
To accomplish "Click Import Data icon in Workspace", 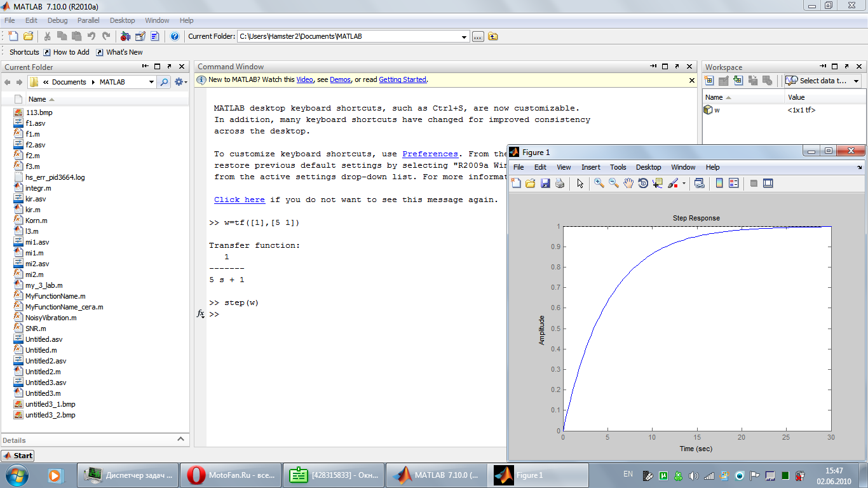I will click(738, 81).
